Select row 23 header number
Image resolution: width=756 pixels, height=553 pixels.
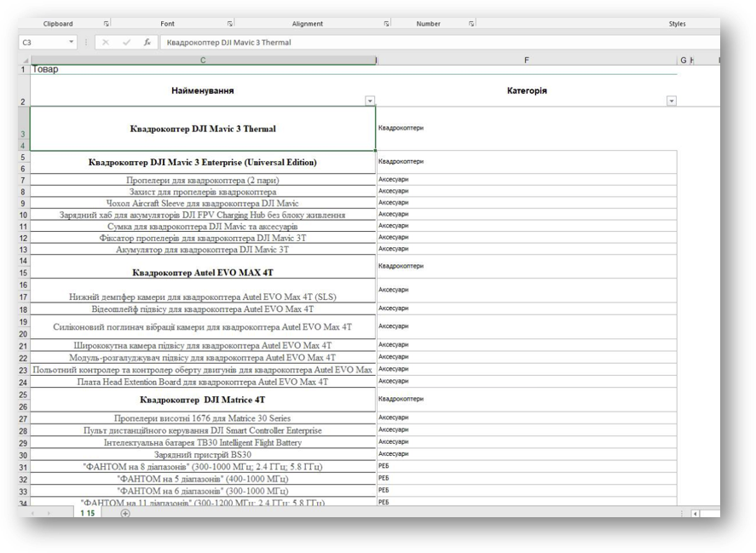23,371
